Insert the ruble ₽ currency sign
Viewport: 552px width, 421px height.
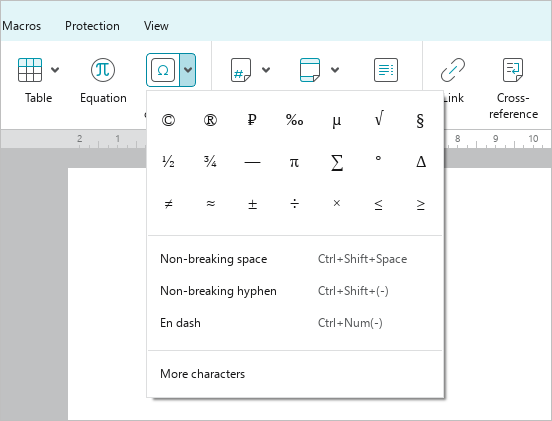(252, 120)
